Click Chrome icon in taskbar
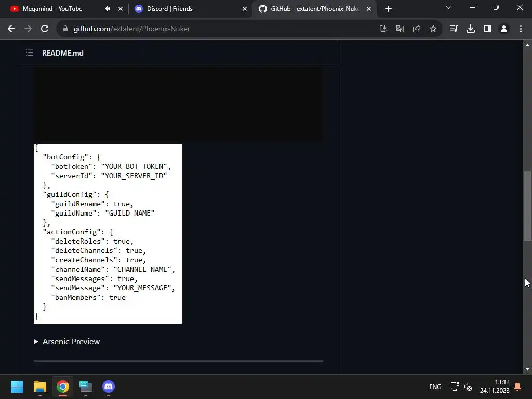The image size is (532, 399). click(x=63, y=387)
